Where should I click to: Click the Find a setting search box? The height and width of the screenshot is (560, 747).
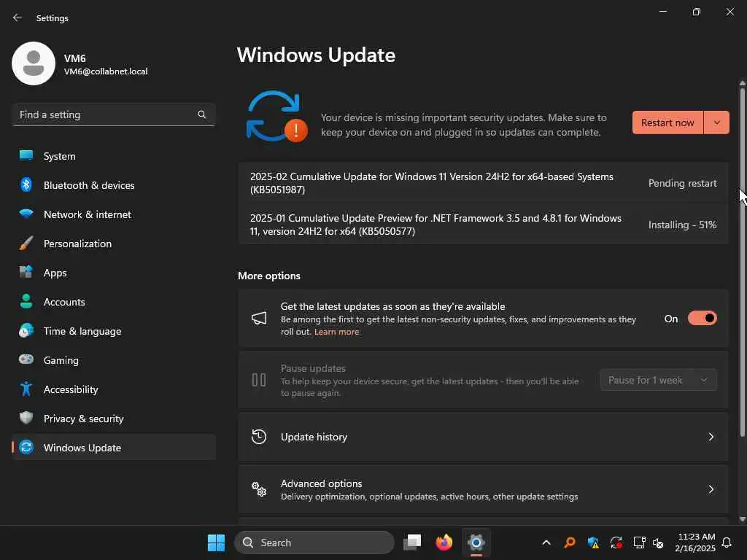[113, 114]
